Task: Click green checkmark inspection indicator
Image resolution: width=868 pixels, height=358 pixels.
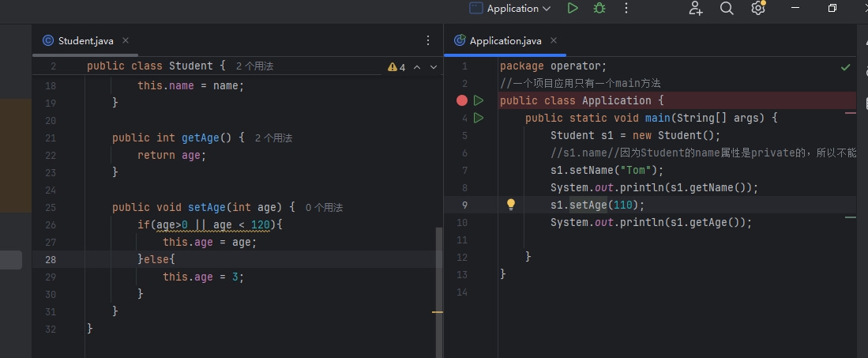Action: click(846, 67)
